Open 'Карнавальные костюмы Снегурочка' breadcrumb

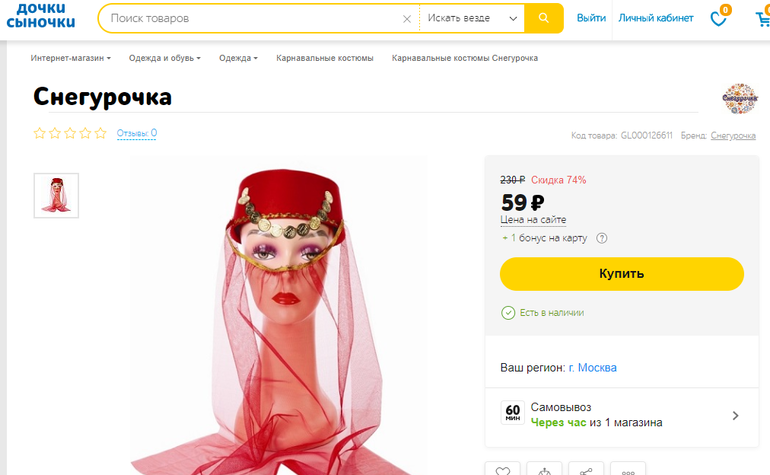[x=465, y=58]
